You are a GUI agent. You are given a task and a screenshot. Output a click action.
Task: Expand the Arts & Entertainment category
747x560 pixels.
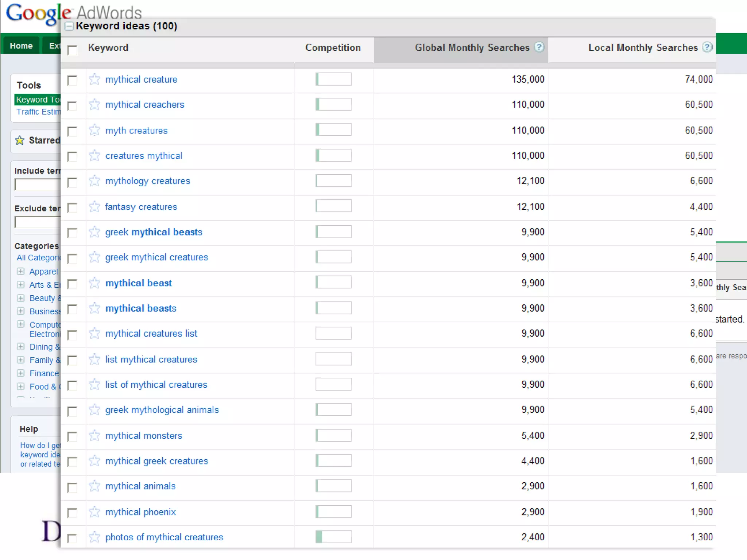pyautogui.click(x=21, y=284)
